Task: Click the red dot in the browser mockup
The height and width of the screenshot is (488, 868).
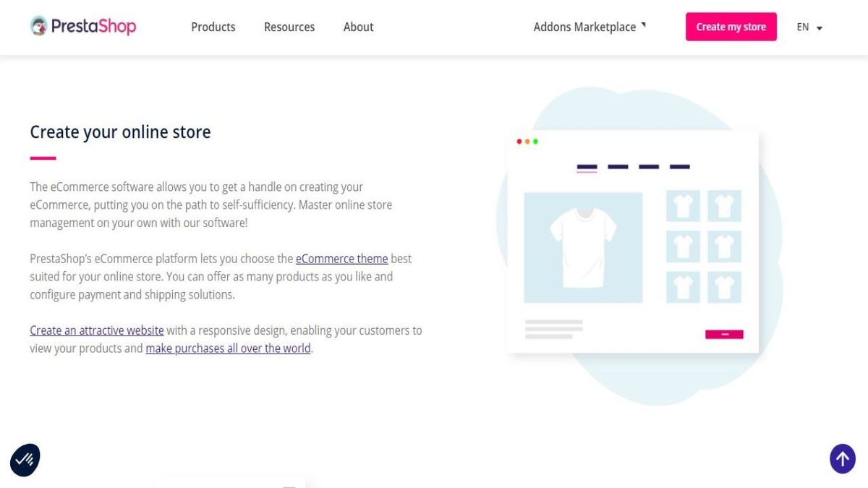Action: 518,142
